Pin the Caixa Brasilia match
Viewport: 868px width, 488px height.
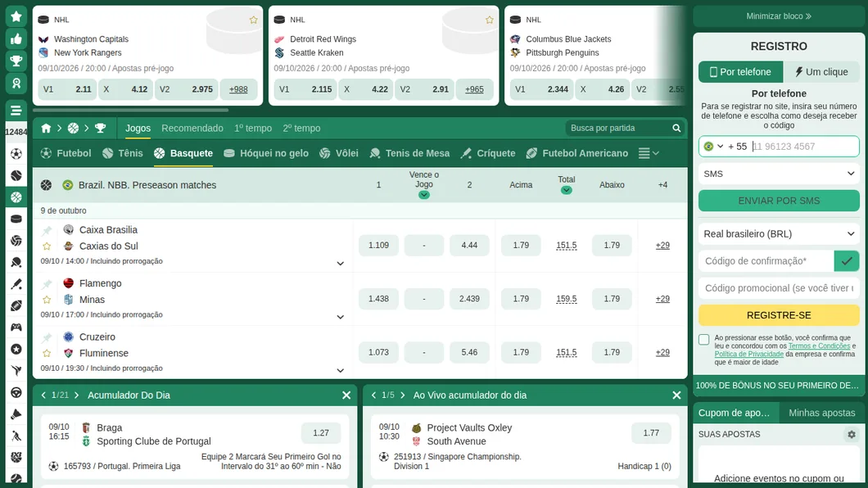click(x=47, y=230)
